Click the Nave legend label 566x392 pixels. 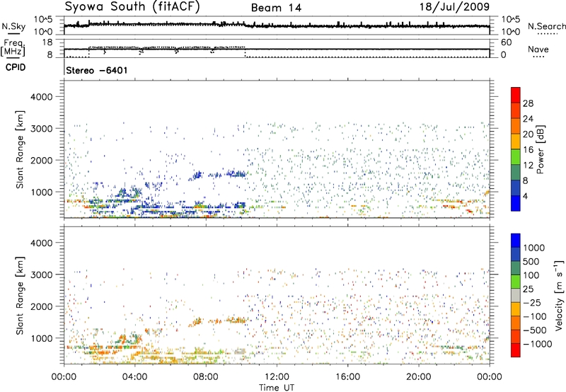pos(538,50)
